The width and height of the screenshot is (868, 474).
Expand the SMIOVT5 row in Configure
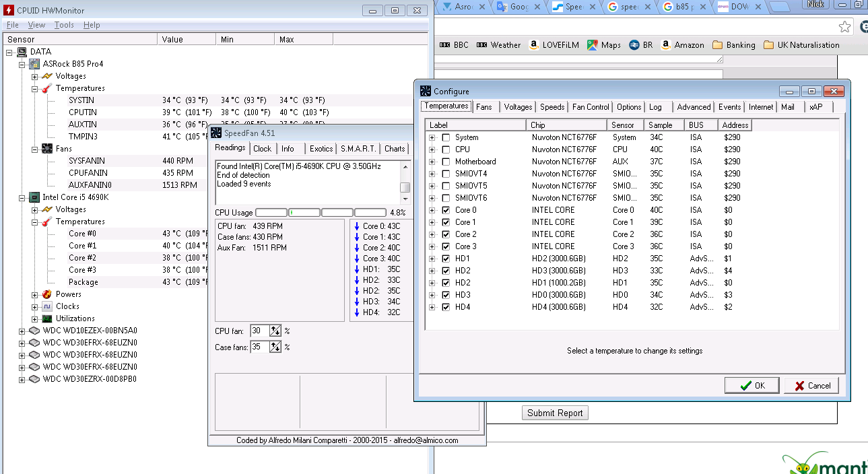coord(432,186)
